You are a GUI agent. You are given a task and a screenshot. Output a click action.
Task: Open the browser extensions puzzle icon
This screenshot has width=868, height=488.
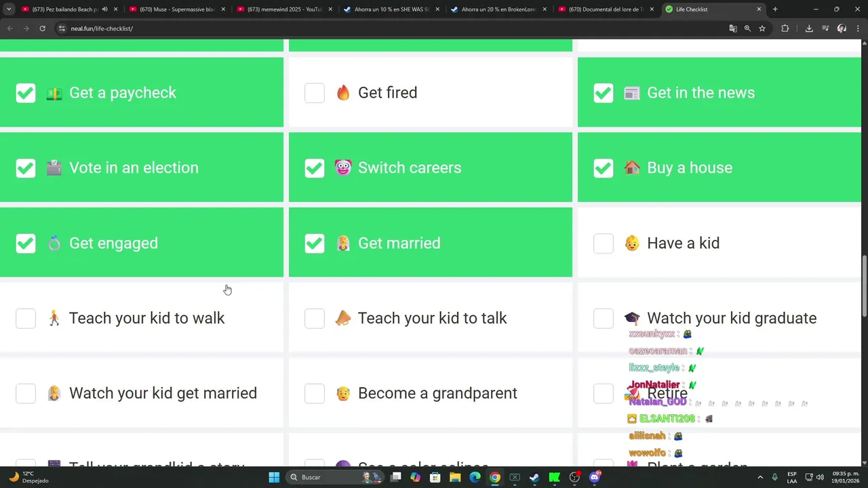pyautogui.click(x=785, y=28)
